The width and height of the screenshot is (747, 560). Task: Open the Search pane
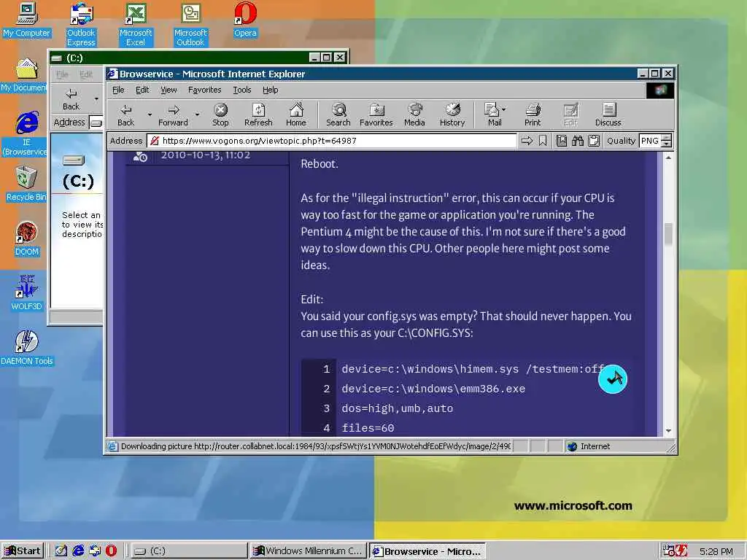tap(338, 114)
